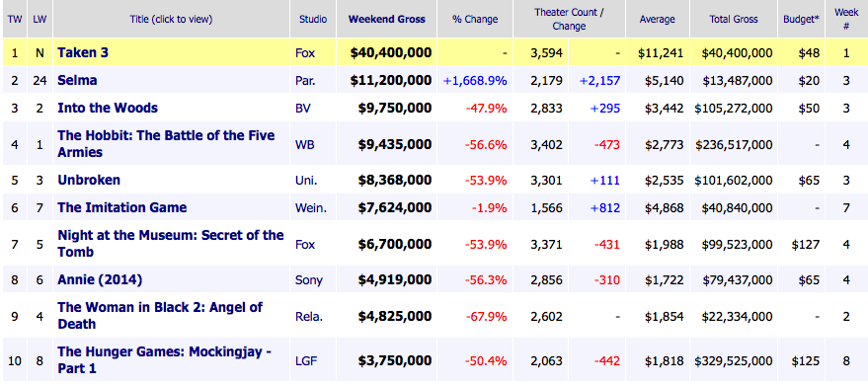Screen dimensions: 868x386
Task: Open the Taken 3 movie link
Action: [83, 52]
